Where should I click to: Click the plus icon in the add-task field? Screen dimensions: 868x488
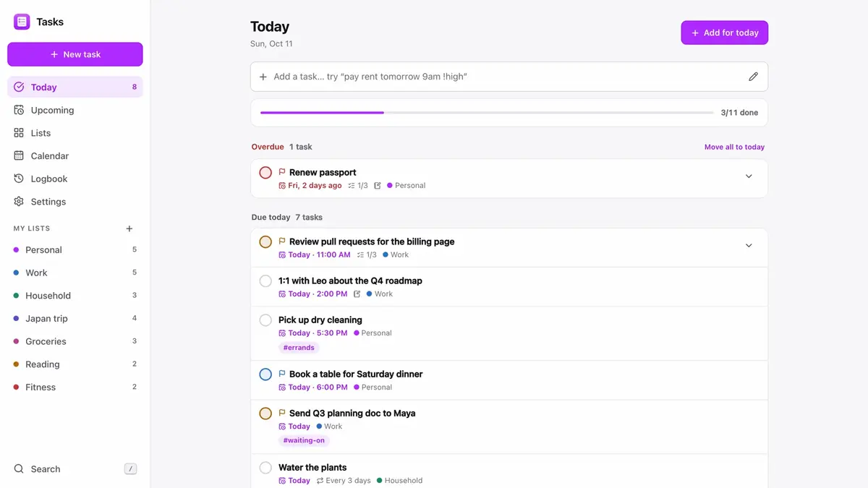coord(263,77)
